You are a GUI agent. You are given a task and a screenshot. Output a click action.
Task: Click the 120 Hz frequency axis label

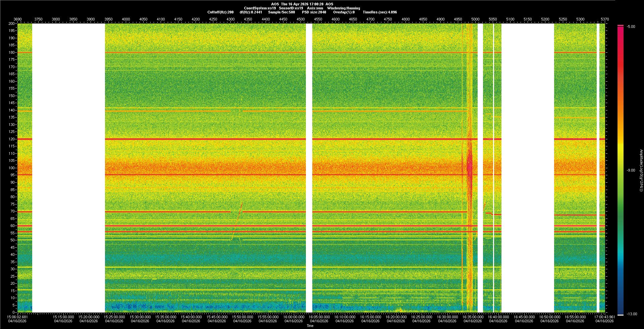12,139
